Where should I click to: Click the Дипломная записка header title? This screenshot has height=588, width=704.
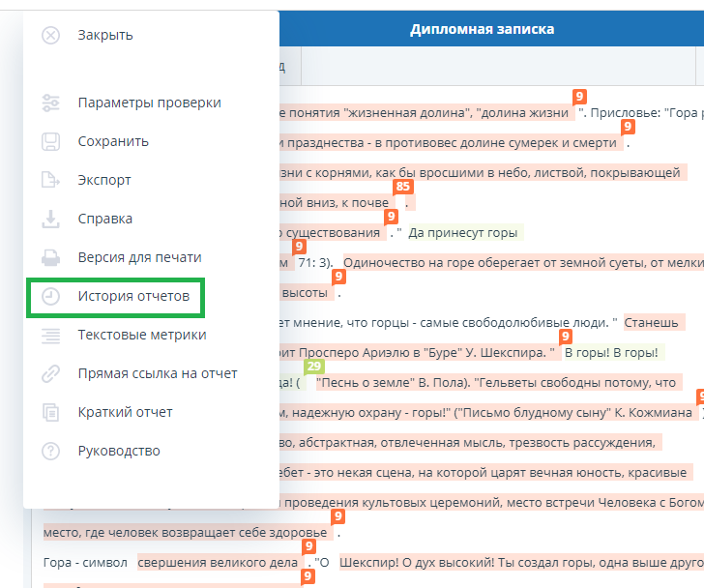click(x=482, y=29)
